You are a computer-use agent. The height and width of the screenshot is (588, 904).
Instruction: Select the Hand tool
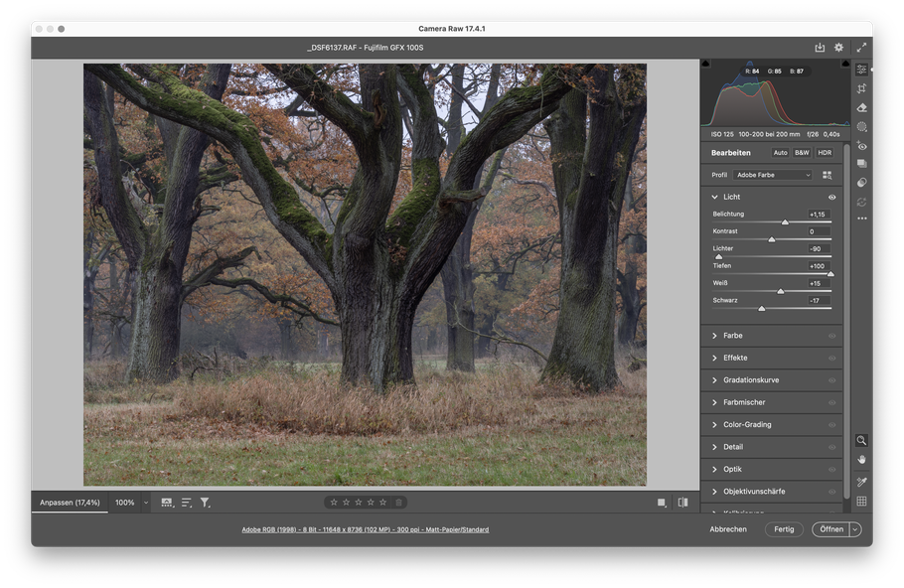[861, 460]
